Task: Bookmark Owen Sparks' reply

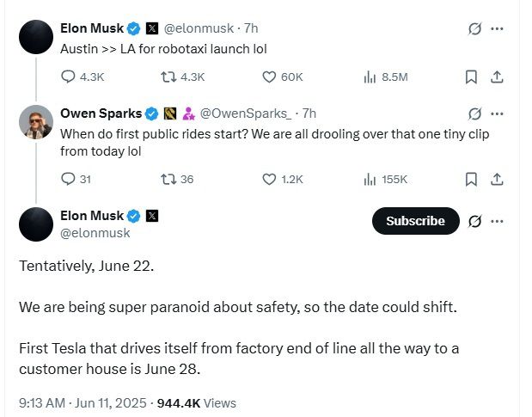Action: pos(471,179)
